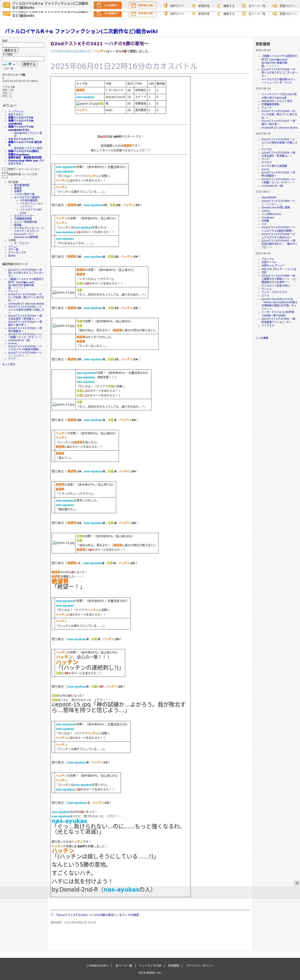Focus the タグ検索 text input field
Screen dimensions: 300x980
[x=23, y=59]
